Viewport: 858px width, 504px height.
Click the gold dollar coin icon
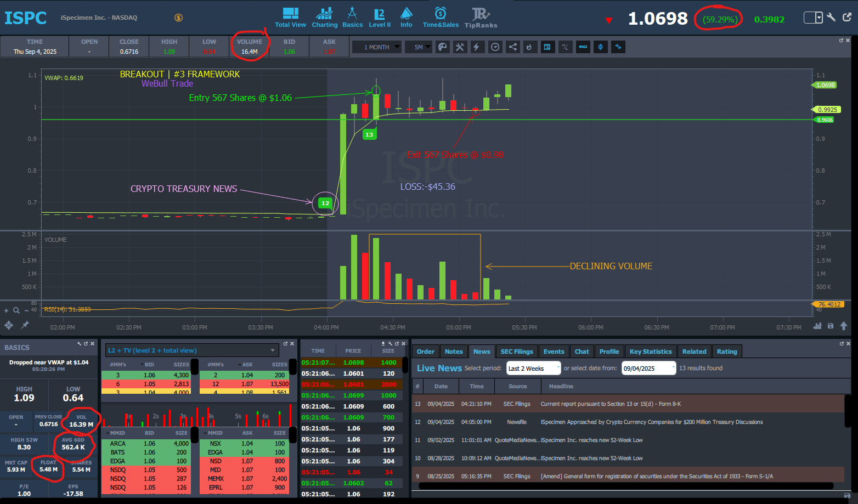tap(178, 18)
